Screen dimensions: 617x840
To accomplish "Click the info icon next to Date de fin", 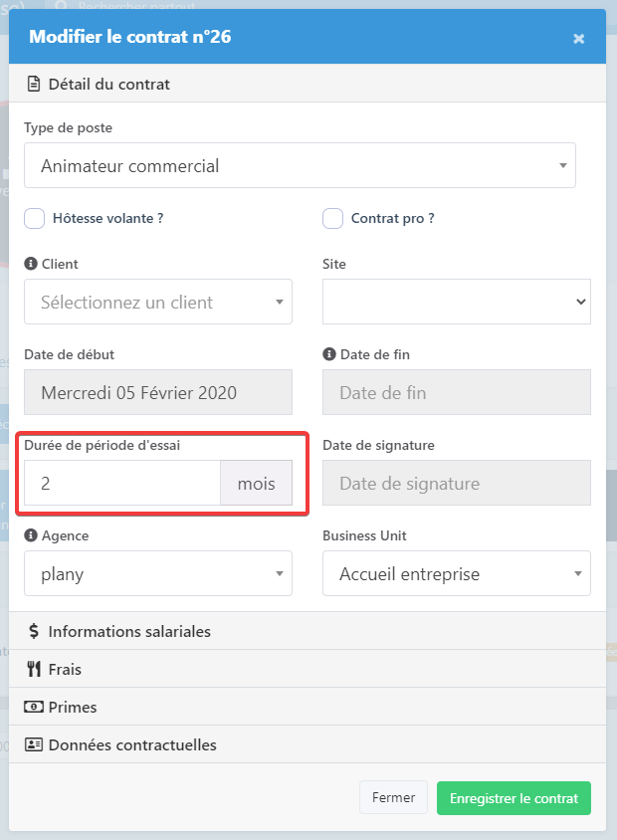I will (x=328, y=354).
